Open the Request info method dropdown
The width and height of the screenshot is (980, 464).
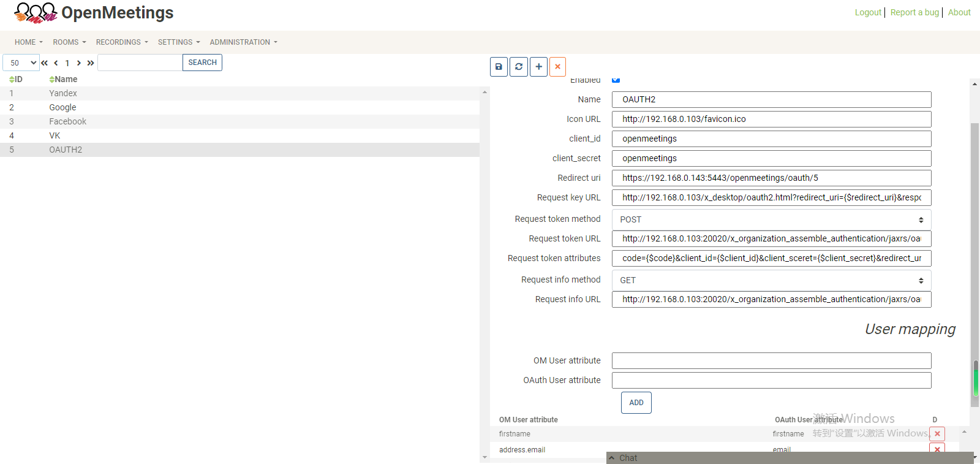click(x=771, y=280)
